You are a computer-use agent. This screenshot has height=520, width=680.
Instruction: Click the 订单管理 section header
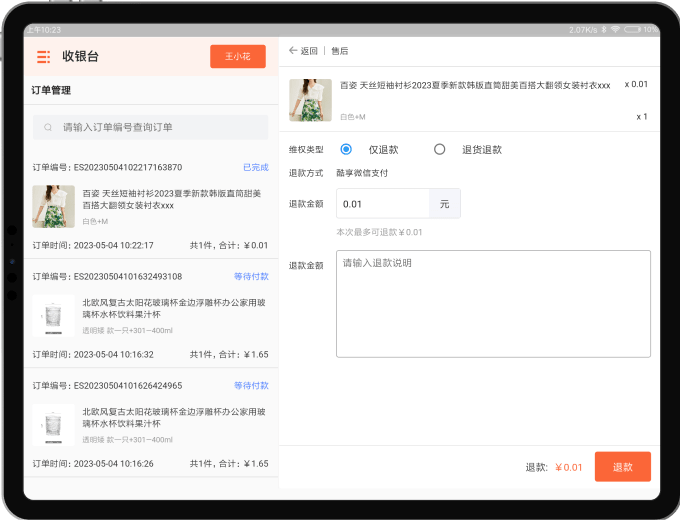click(x=51, y=91)
